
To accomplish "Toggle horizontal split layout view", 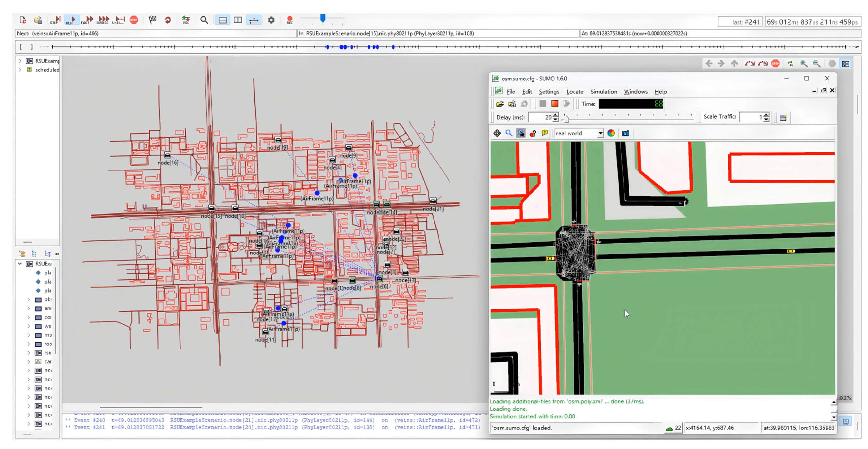I will click(223, 20).
